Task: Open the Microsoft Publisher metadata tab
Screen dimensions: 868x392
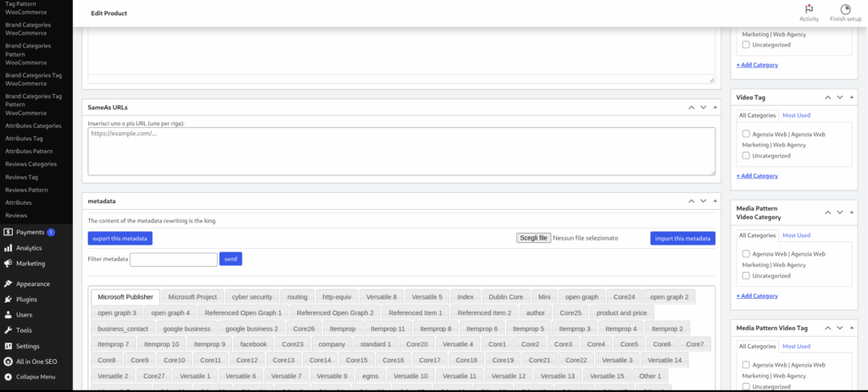Action: coord(125,297)
